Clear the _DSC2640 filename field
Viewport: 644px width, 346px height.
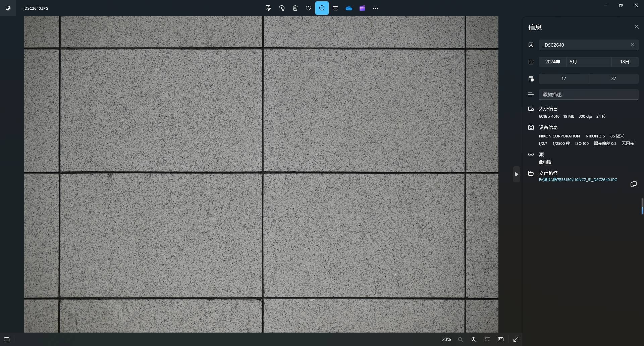(x=632, y=45)
